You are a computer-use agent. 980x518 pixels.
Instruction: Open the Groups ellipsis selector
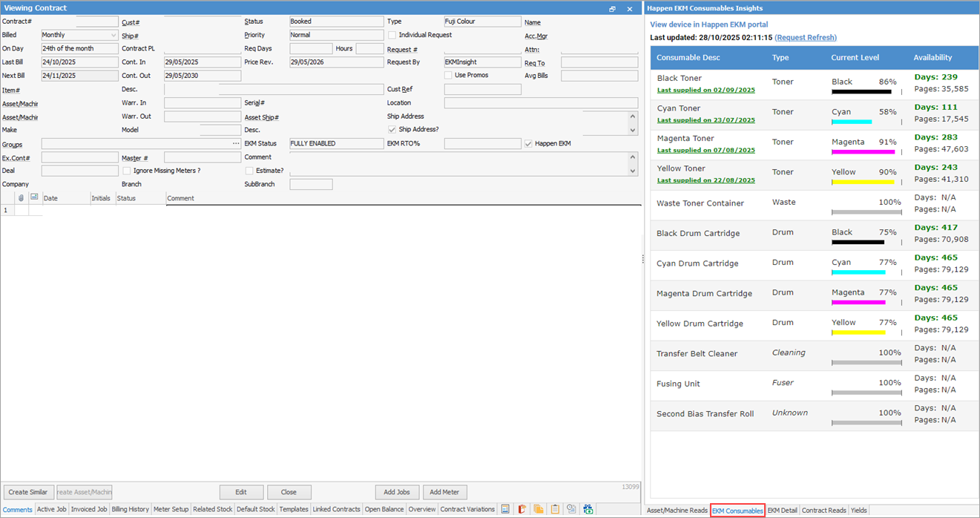236,144
